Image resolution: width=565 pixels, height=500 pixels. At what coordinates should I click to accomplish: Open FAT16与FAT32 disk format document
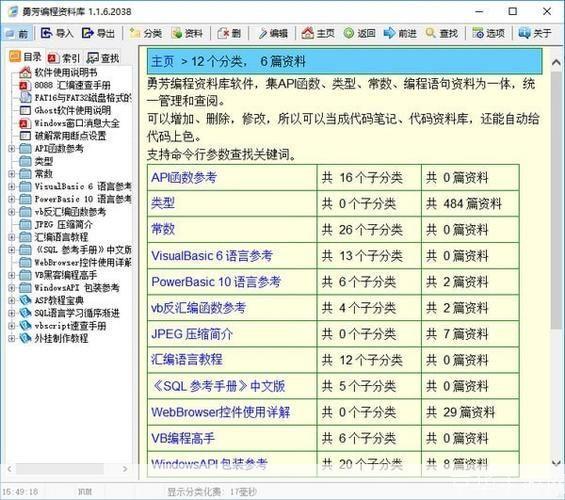[x=83, y=98]
